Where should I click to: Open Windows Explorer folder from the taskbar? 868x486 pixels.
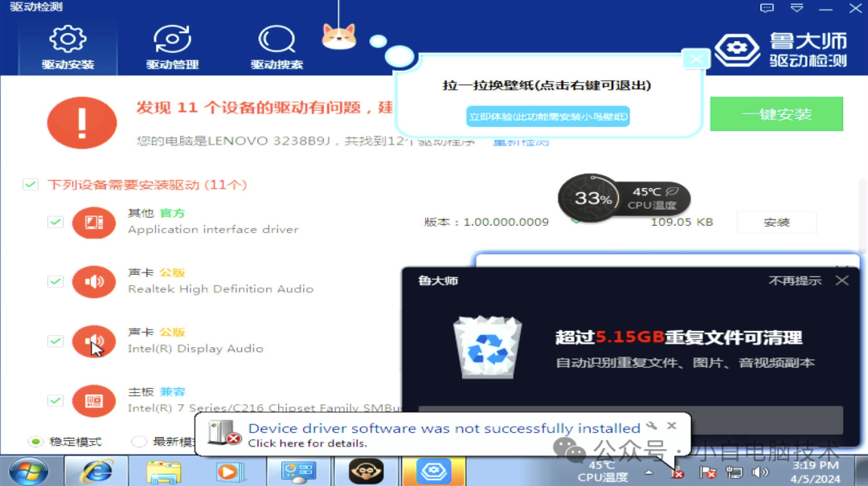[x=164, y=472]
